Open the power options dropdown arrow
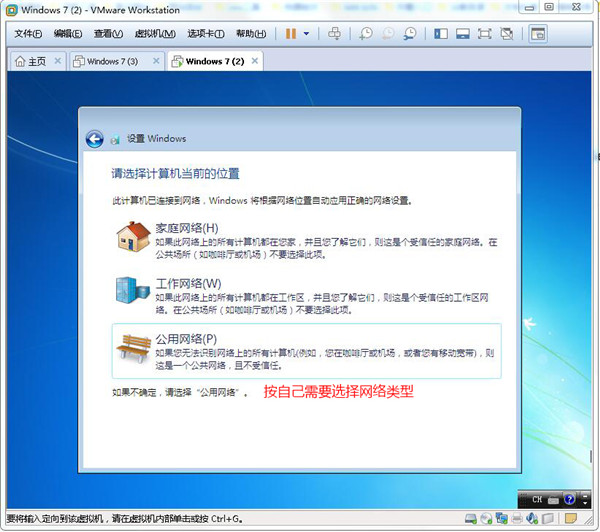 tap(307, 34)
